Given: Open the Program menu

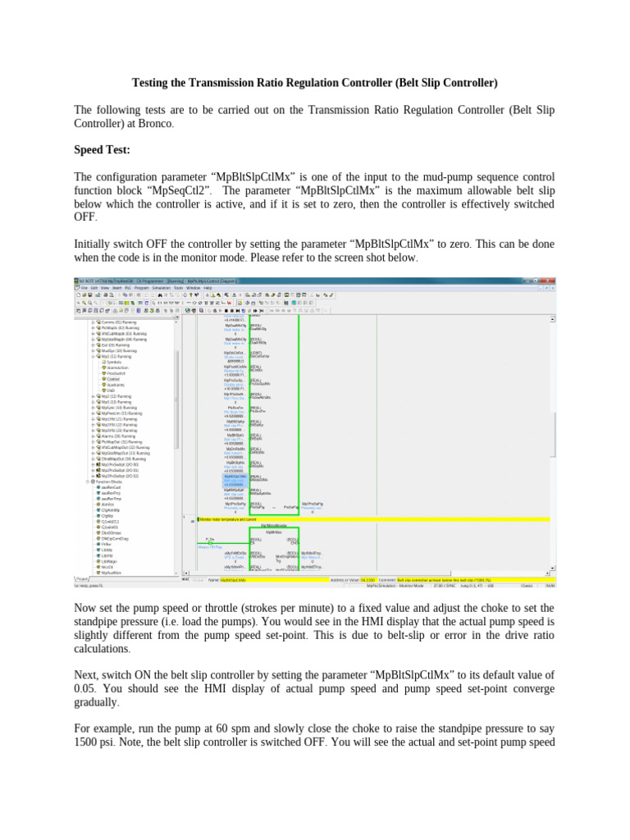Looking at the screenshot, I should click(142, 288).
